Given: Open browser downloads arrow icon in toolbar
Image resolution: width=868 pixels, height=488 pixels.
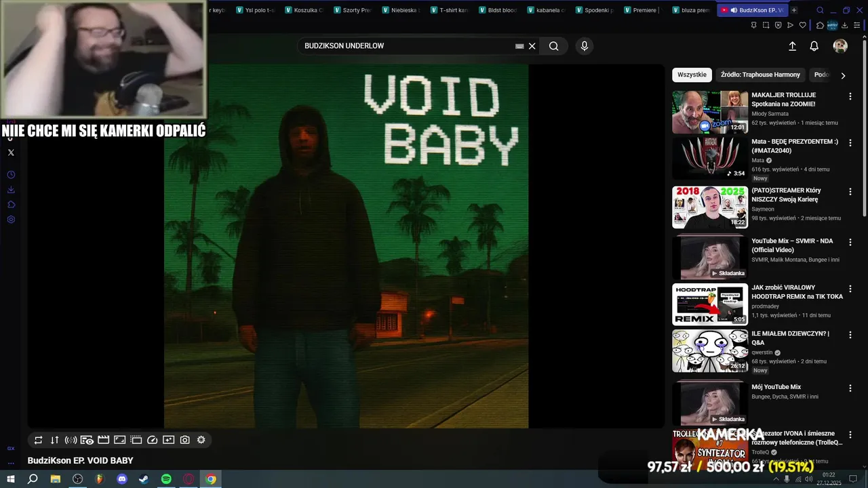Looking at the screenshot, I should pos(844,25).
